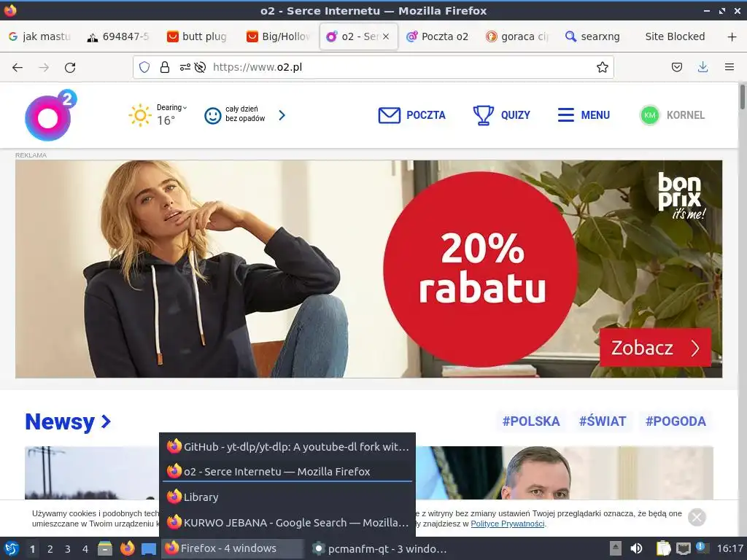
Task: Reload the o2.pl page
Action: pyautogui.click(x=70, y=68)
